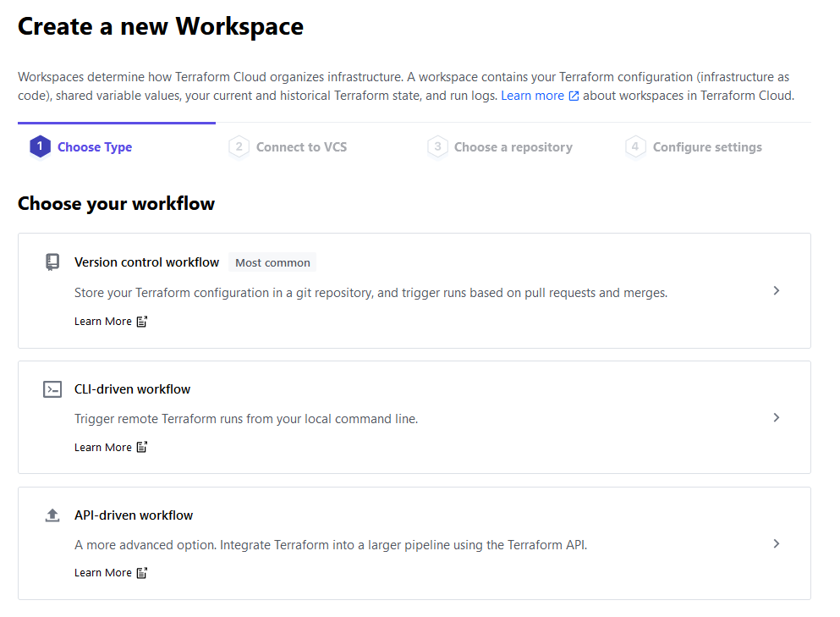This screenshot has width=840, height=617.
Task: Click 'Trigger remote Terraform runs' description
Action: pyautogui.click(x=246, y=419)
